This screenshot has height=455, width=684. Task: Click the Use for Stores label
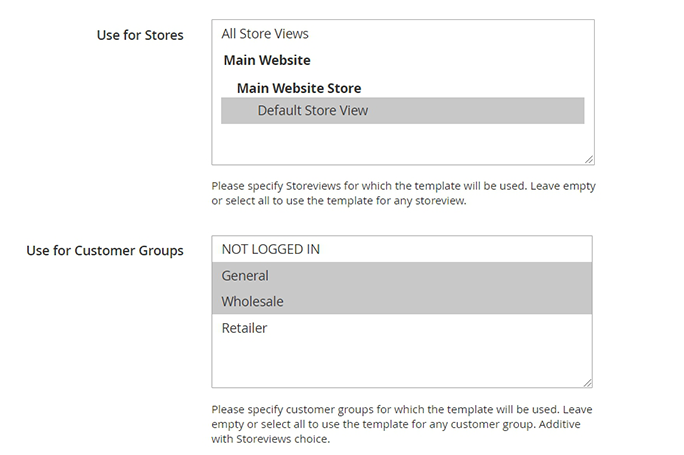[x=140, y=35]
